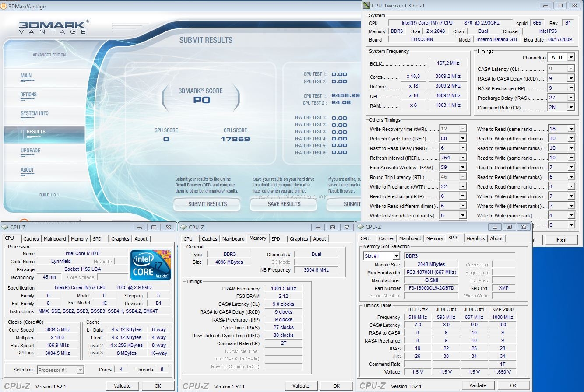Image resolution: width=584 pixels, height=392 pixels.
Task: Click the SUBMIT RESULTS button under the Online Result Browser text
Action: coord(207,204)
